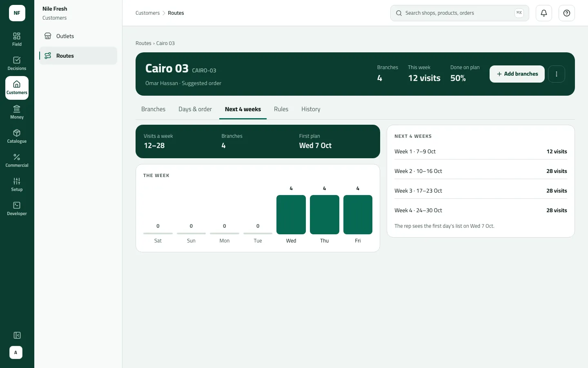This screenshot has height=368, width=588.
Task: Open the Field section in the sidebar
Action: click(x=17, y=40)
